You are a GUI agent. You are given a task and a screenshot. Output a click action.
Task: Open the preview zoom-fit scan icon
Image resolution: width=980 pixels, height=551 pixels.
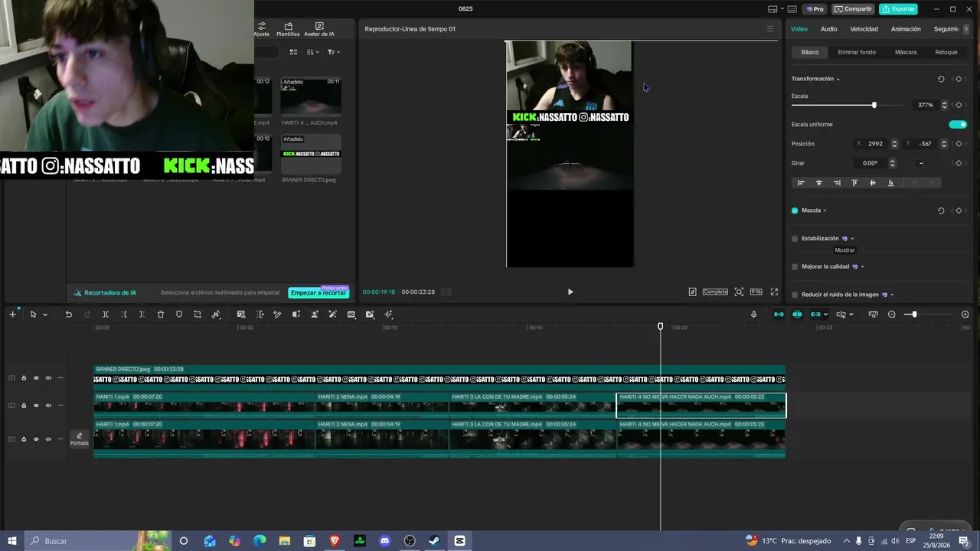739,292
